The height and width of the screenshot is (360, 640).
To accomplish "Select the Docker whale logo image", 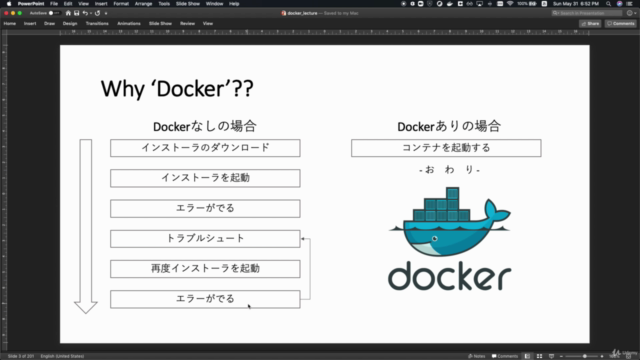I will click(x=449, y=239).
